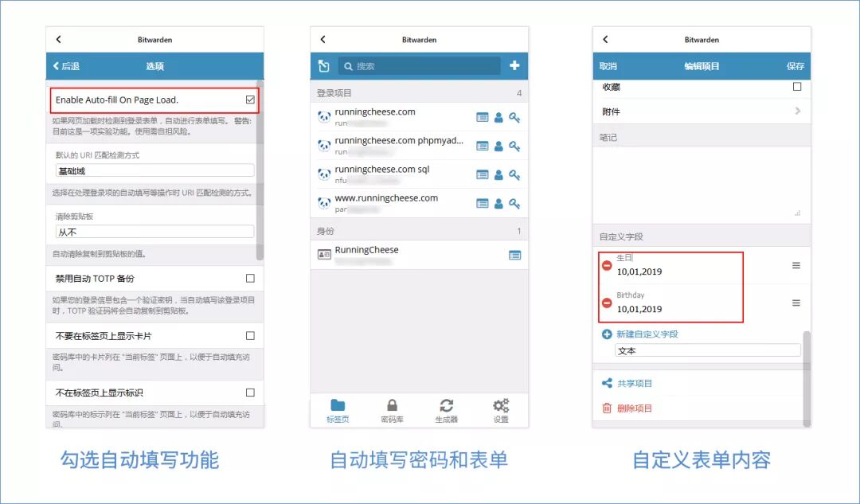
Task: Auto-fill icon for RunningCheese identity
Action: coord(514,255)
